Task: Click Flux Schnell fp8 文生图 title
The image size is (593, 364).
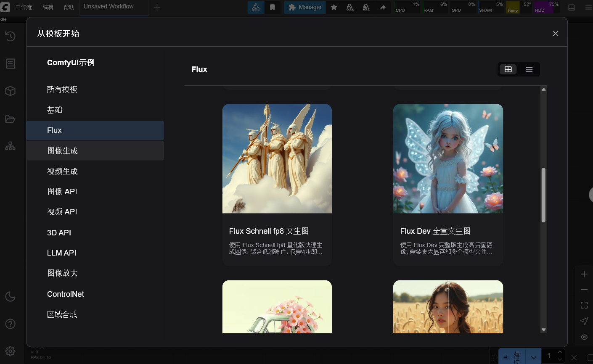Action: click(269, 231)
